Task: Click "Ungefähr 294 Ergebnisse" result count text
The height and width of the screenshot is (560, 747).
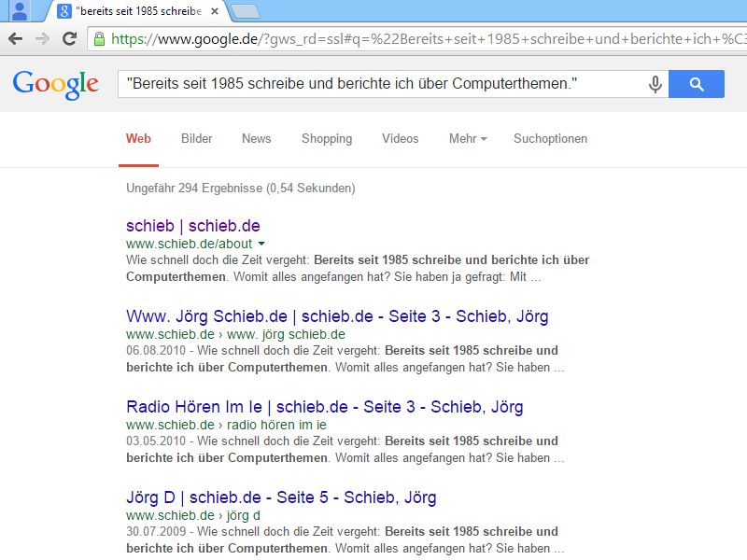Action: point(241,189)
